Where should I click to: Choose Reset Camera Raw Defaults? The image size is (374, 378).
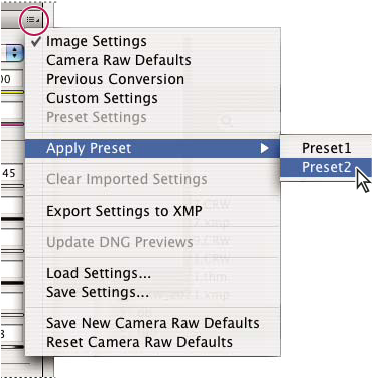tap(139, 342)
